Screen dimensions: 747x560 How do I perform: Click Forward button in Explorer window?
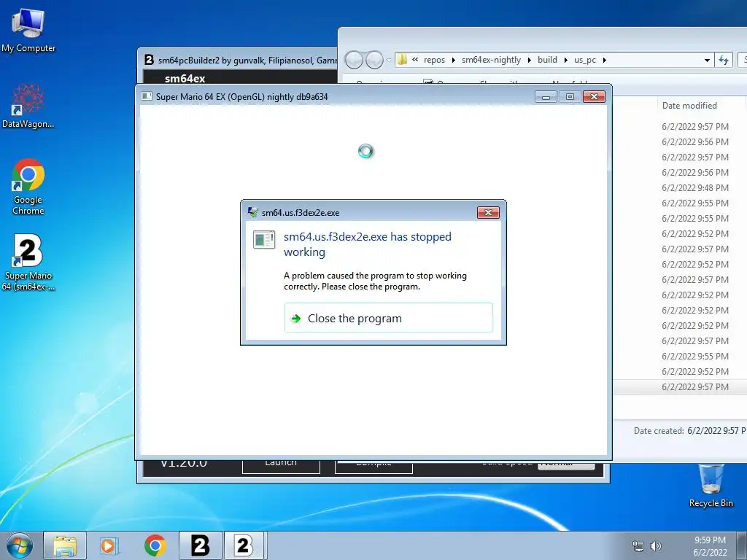pos(374,60)
